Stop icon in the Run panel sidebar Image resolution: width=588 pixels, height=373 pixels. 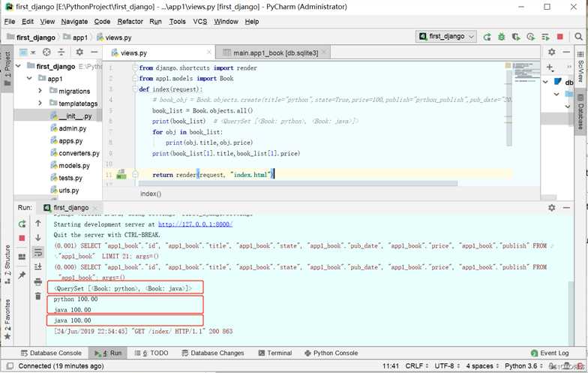click(x=22, y=239)
